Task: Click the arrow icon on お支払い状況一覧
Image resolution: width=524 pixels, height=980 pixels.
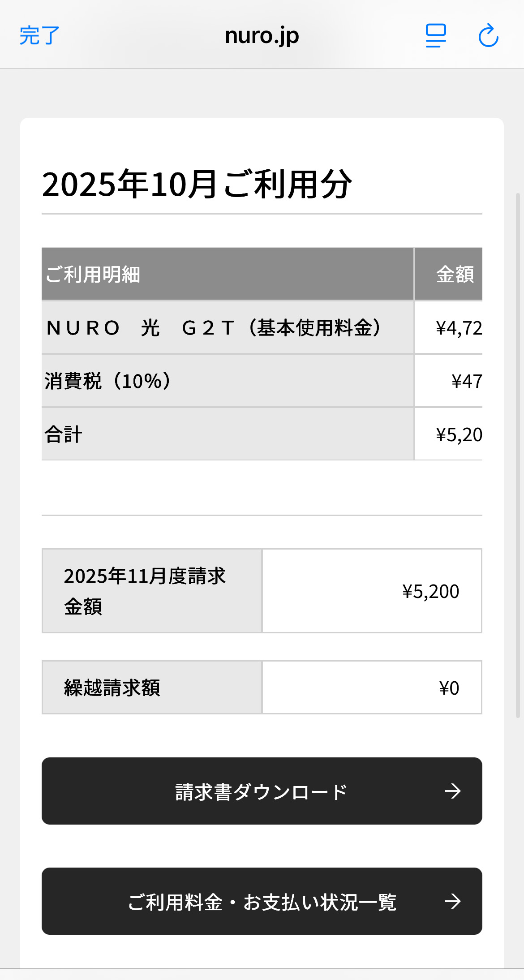Action: (452, 901)
